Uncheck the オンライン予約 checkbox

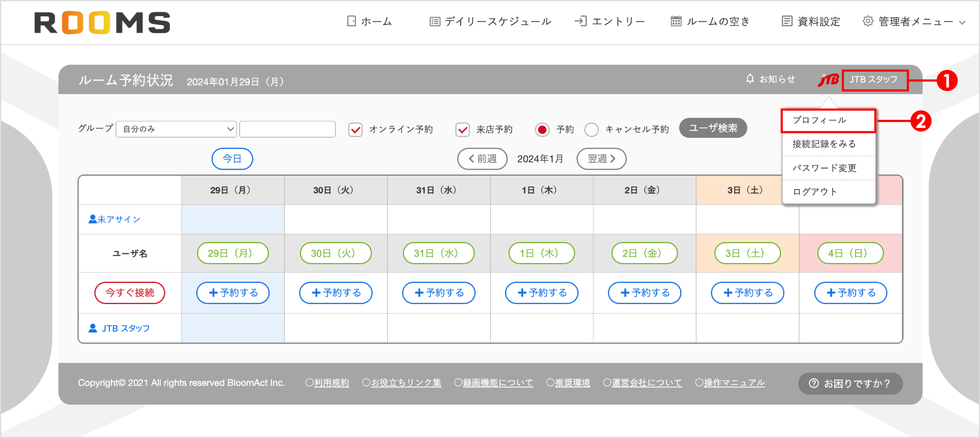coord(355,130)
